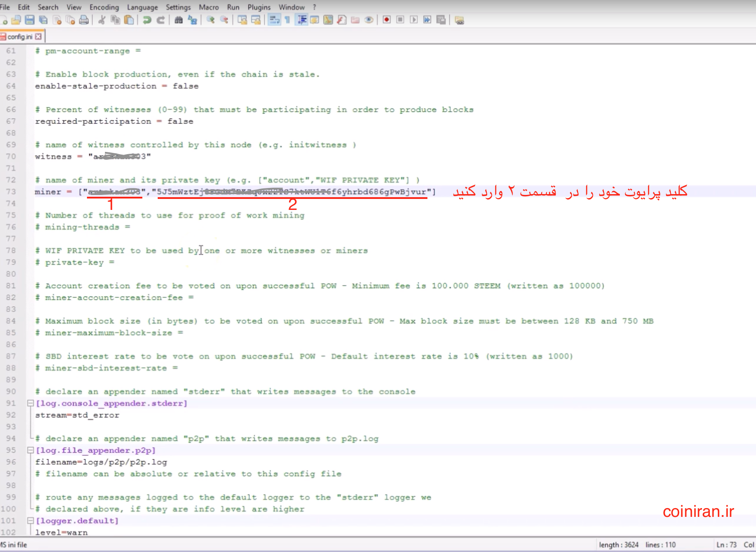Open the Language menu
The width and height of the screenshot is (756, 552).
[142, 7]
